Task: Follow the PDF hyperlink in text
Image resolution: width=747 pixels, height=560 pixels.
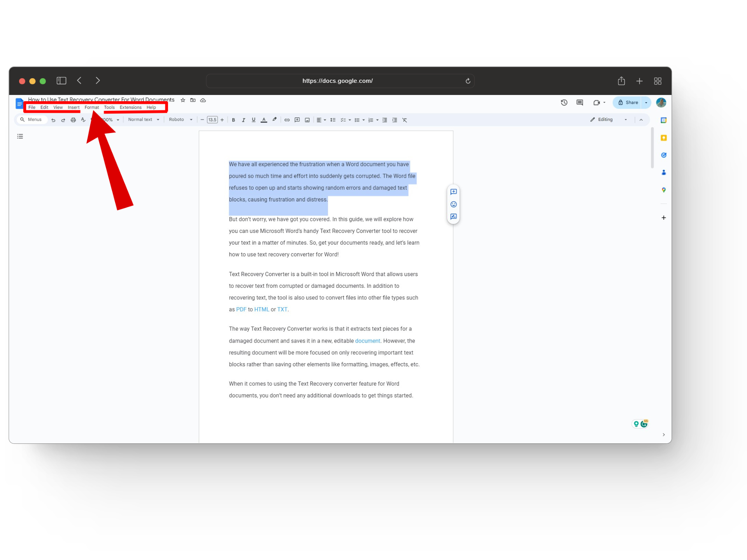Action: (x=241, y=310)
